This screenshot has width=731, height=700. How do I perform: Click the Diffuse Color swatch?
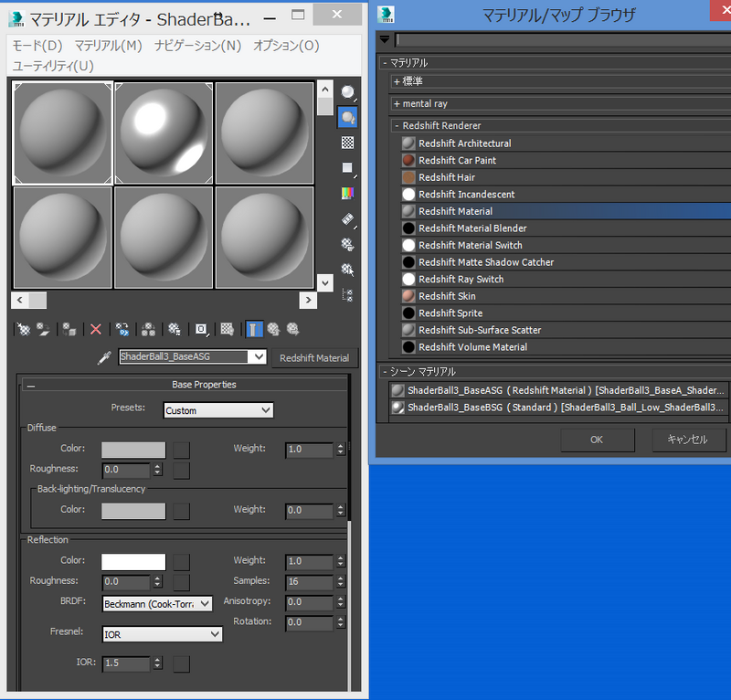point(133,450)
